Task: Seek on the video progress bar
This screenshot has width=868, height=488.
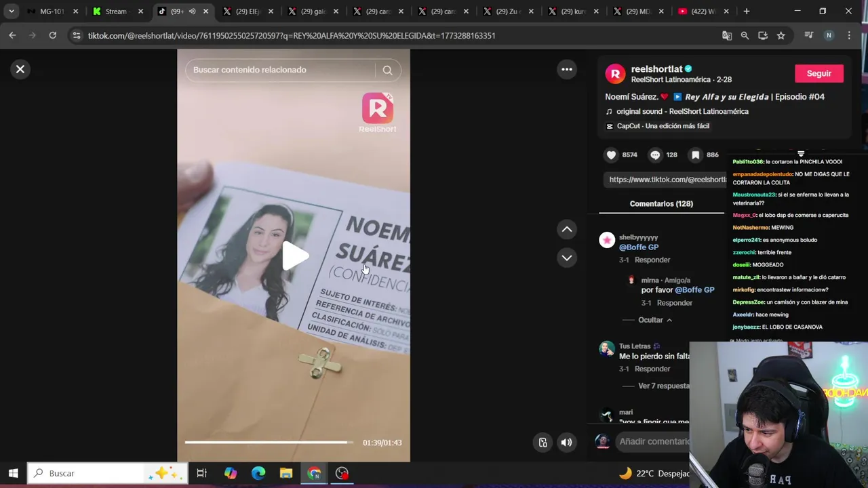Action: pyautogui.click(x=269, y=443)
